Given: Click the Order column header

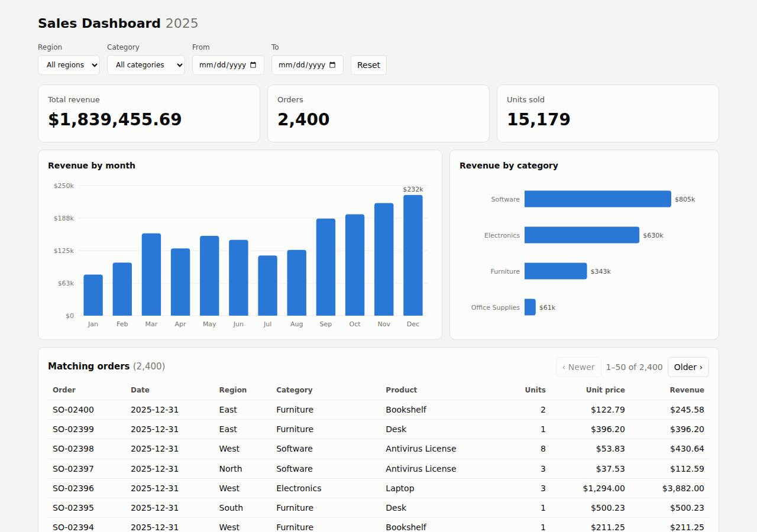Looking at the screenshot, I should (x=64, y=390).
